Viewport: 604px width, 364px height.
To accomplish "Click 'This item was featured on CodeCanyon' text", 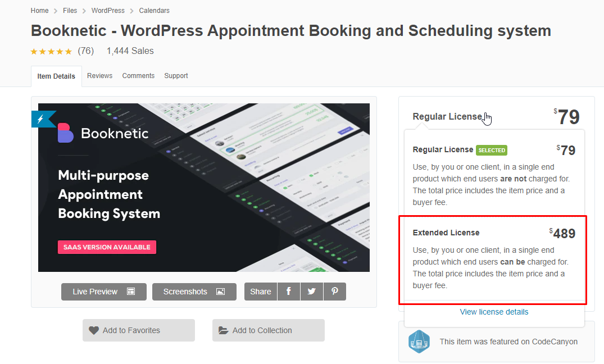I will 508,342.
